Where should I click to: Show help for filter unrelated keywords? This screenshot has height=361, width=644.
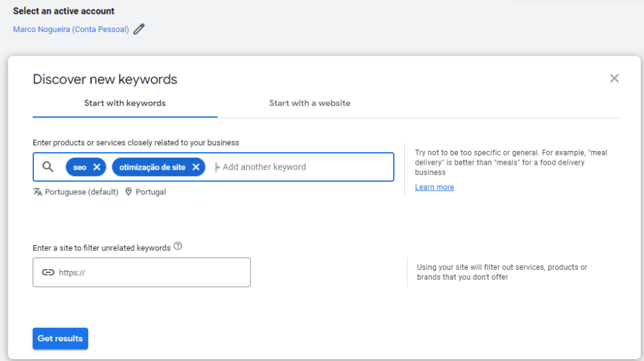tap(178, 246)
